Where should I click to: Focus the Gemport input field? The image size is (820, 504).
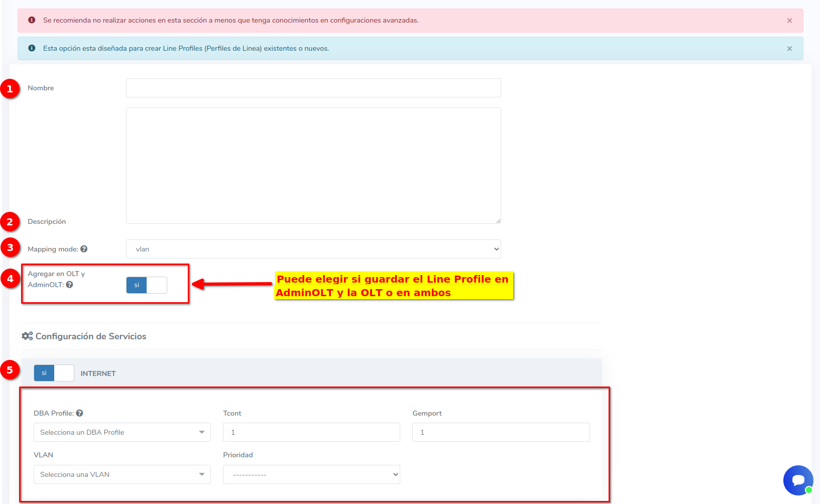[x=501, y=432]
